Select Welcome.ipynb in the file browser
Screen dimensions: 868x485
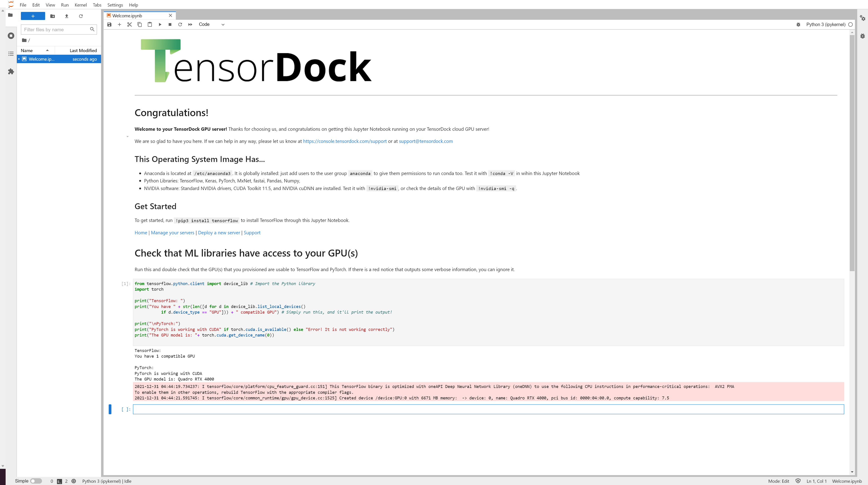coord(59,59)
